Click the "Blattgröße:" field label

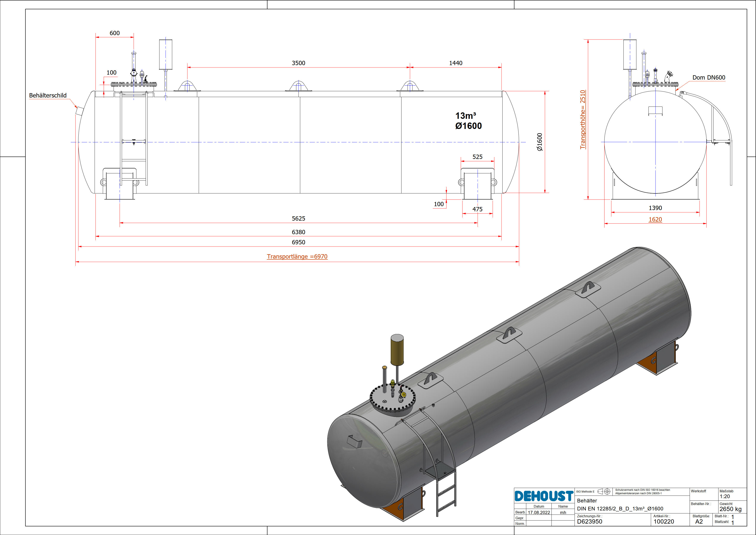click(x=701, y=516)
